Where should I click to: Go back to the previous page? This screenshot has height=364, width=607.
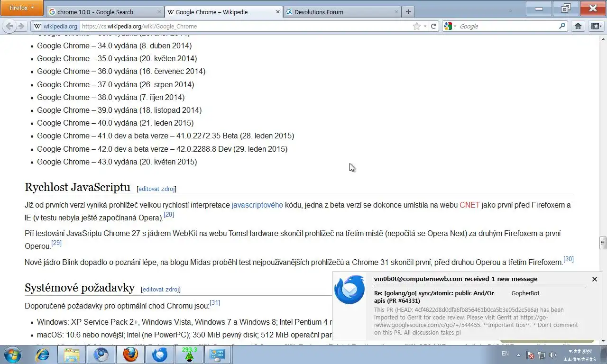click(x=9, y=26)
